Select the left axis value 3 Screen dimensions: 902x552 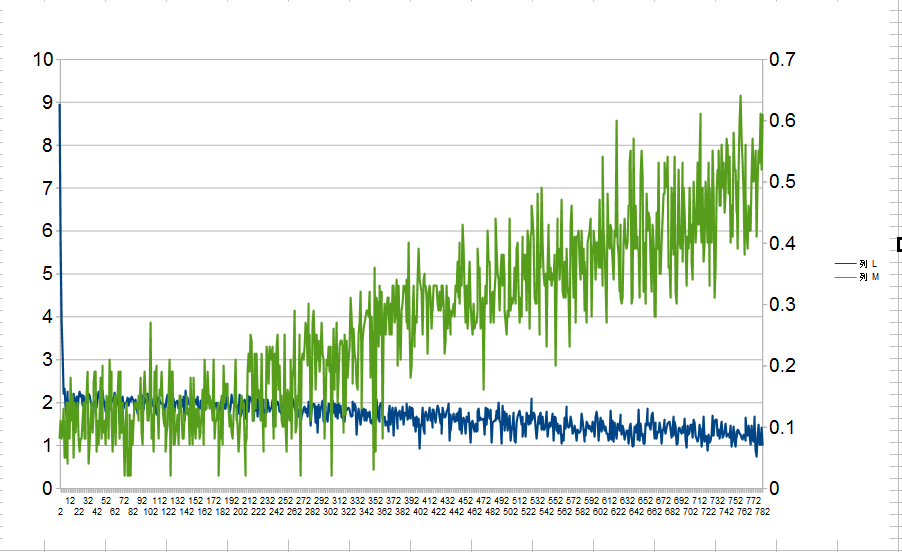coord(47,359)
